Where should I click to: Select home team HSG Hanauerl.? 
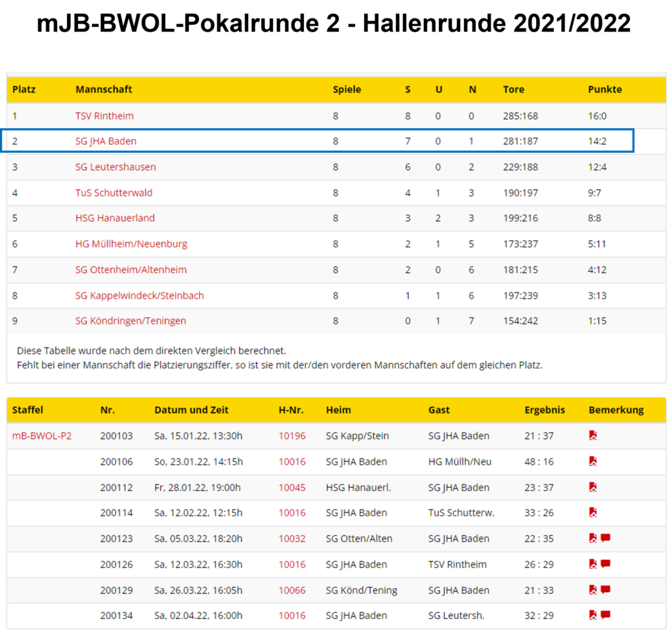pos(358,487)
